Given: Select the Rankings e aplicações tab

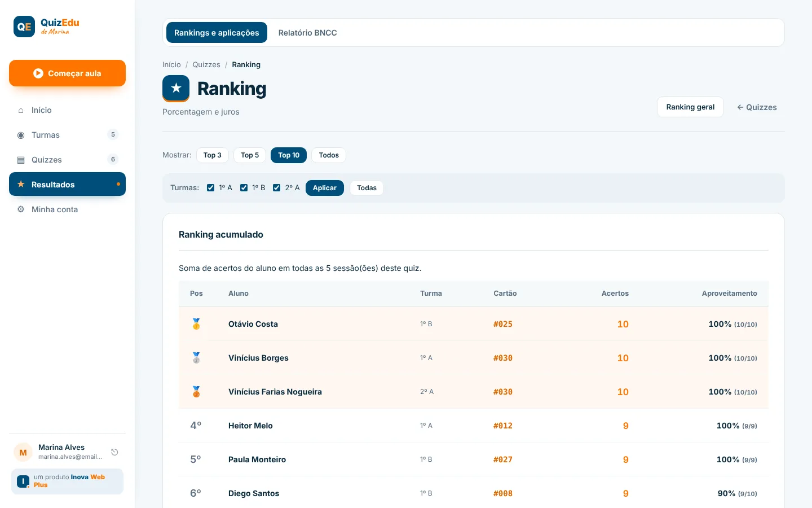Looking at the screenshot, I should pyautogui.click(x=217, y=33).
